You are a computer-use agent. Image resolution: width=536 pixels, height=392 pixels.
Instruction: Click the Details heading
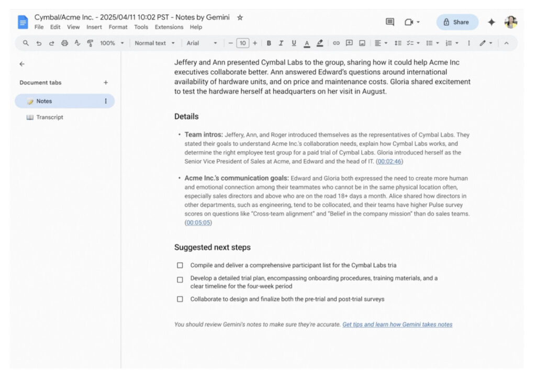186,117
